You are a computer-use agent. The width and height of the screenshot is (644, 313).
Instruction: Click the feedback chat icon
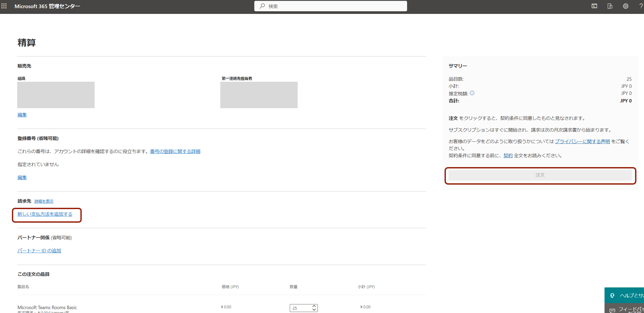pyautogui.click(x=612, y=311)
